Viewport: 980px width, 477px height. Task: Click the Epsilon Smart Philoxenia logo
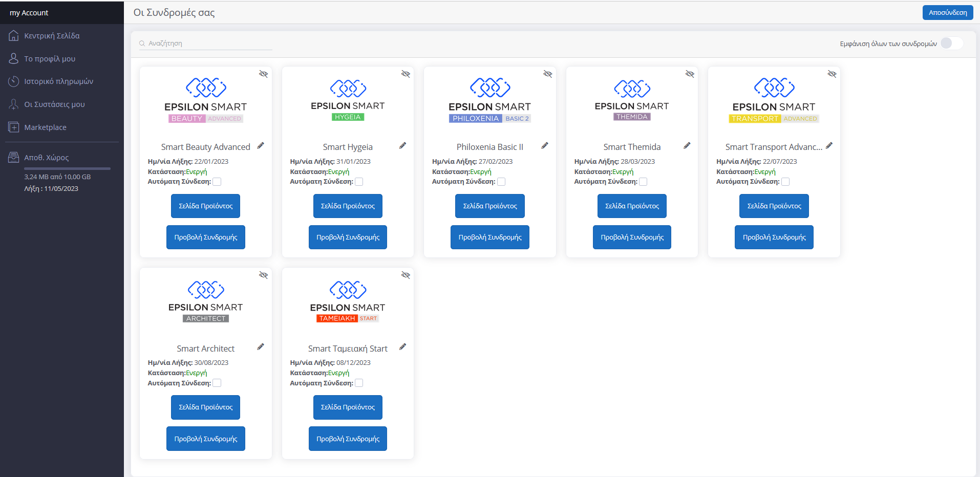[490, 100]
